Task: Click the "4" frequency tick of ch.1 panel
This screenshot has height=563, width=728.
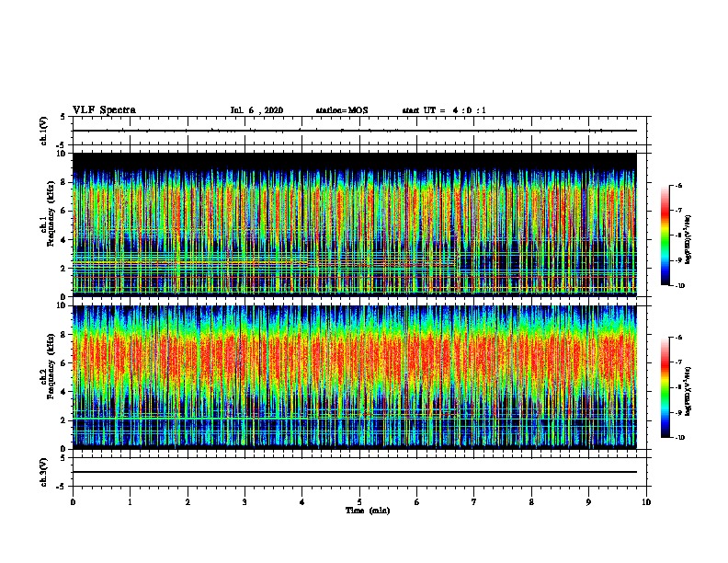Action: pos(63,240)
